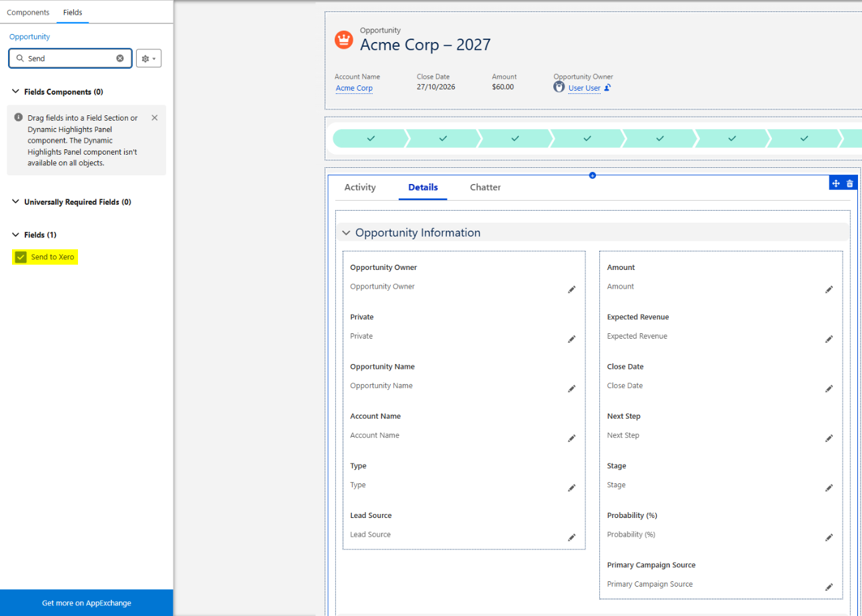Click the User User owner link
This screenshot has width=862, height=616.
[585, 88]
